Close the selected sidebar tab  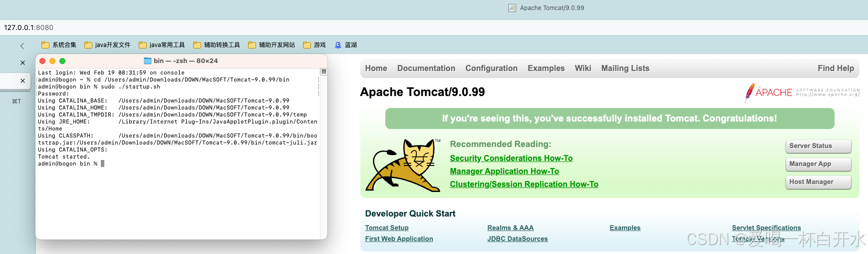click(22, 80)
